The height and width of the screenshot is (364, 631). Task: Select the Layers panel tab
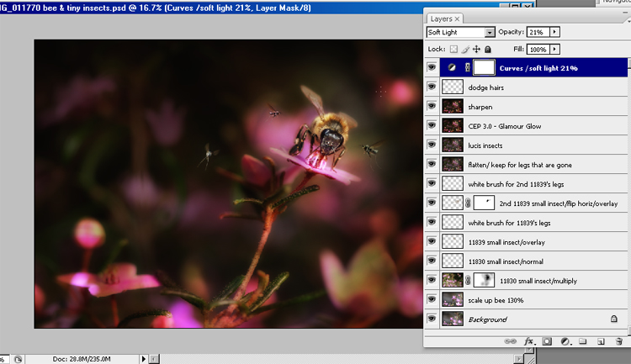tap(443, 18)
